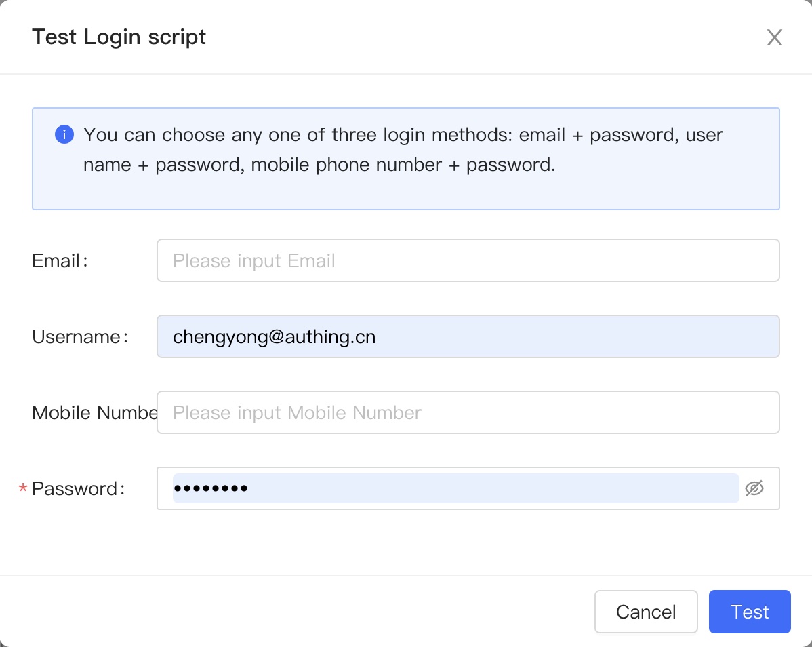Click the blue info icon

64,134
